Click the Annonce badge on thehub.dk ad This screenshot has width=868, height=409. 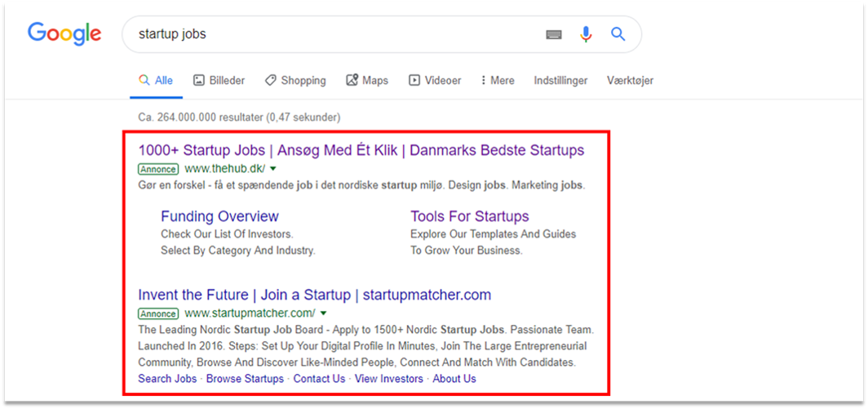coord(158,169)
